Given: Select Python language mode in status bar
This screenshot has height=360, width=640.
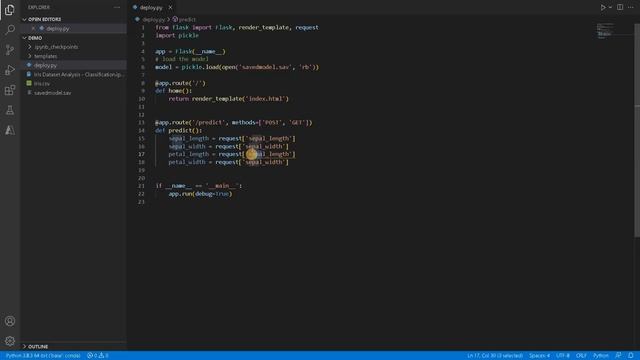Looking at the screenshot, I should (601, 356).
